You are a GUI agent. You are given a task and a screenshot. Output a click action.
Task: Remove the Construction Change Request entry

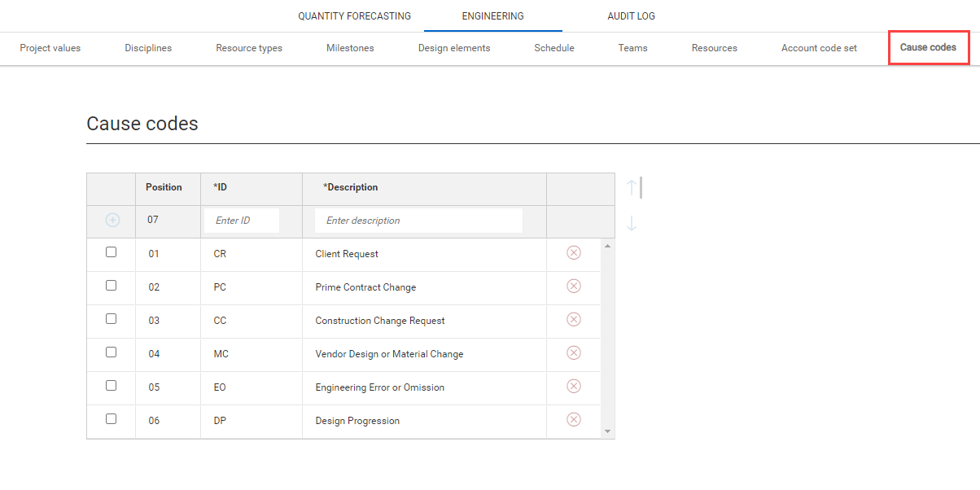point(573,319)
